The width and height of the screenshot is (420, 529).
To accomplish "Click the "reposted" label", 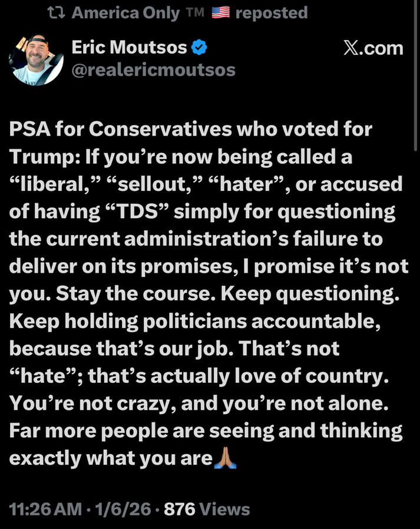I will tap(271, 13).
